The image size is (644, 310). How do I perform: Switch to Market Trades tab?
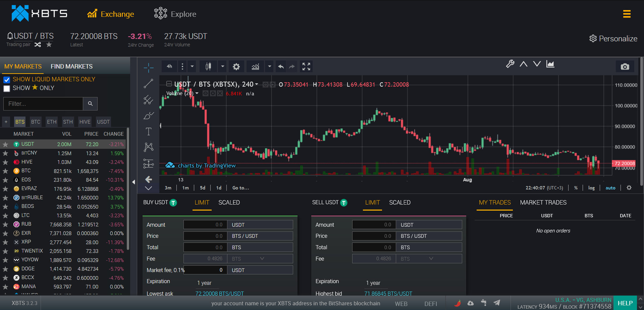tap(543, 203)
